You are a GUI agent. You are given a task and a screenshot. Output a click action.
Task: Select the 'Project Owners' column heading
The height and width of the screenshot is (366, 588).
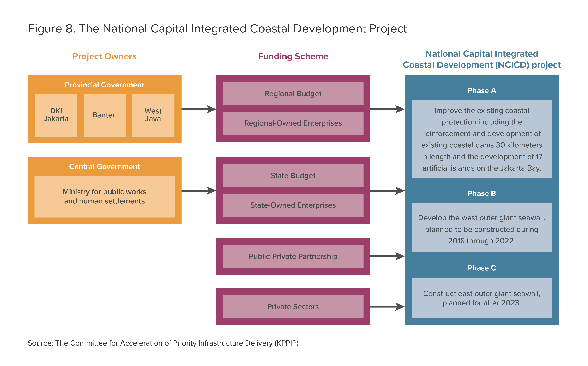click(x=104, y=56)
